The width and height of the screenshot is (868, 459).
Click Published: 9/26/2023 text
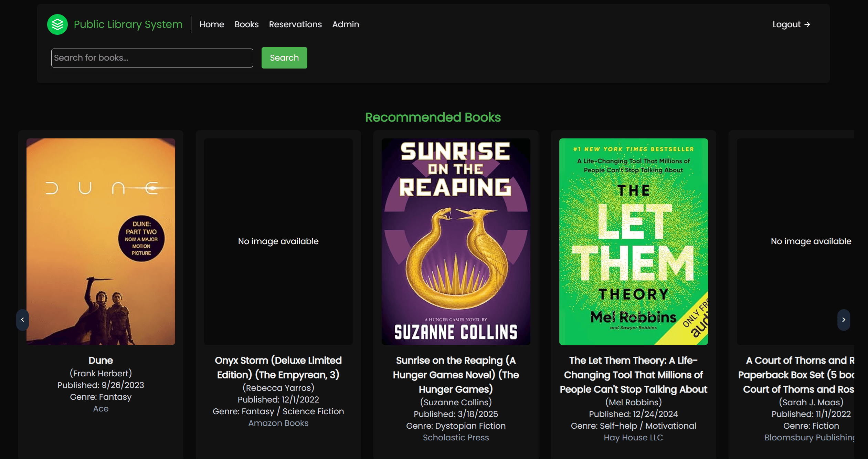pyautogui.click(x=101, y=385)
